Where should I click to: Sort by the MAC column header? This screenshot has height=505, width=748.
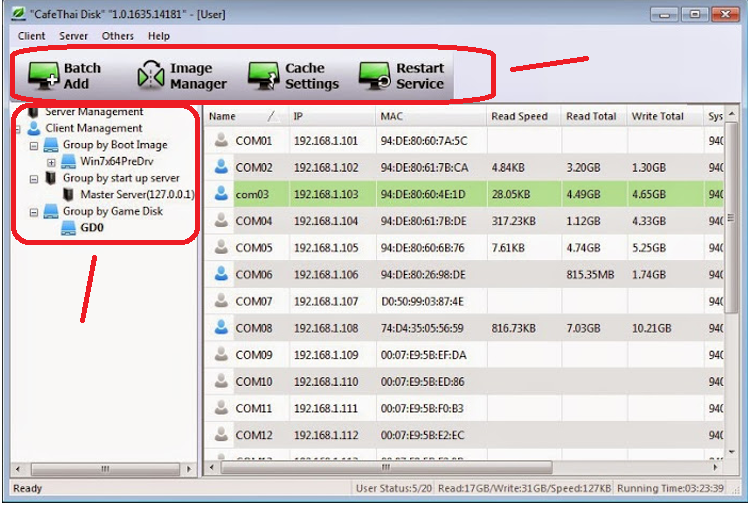point(431,116)
